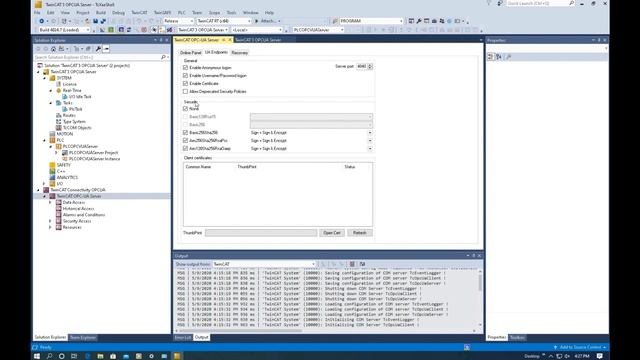Toggle Aes128Sha256RsaOaep security checkbox
This screenshot has height=360, width=640.
pos(185,149)
